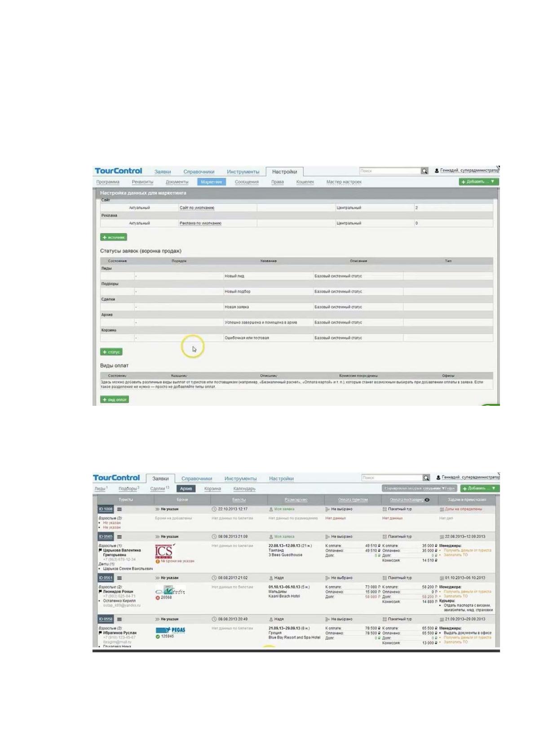This screenshot has width=535, height=756.
Task: Click the green check icon beside booking 125945
Action: 158,636
